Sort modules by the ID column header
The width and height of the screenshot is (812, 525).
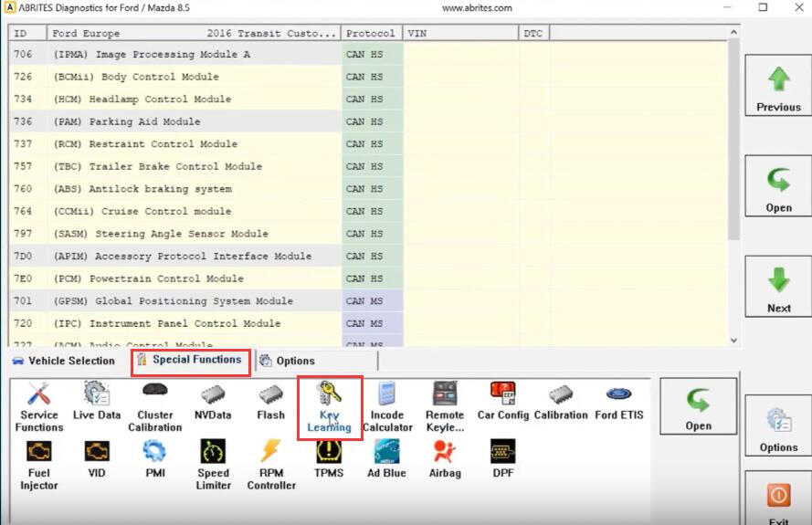(26, 33)
